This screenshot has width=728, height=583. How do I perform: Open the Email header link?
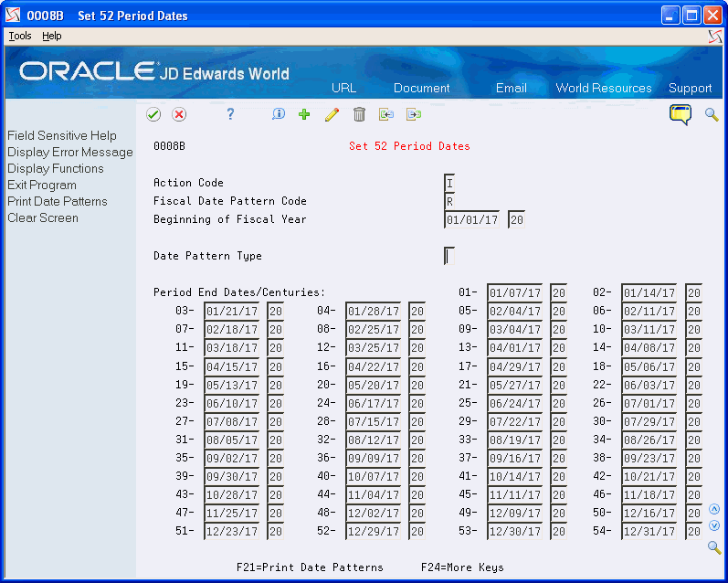click(512, 89)
